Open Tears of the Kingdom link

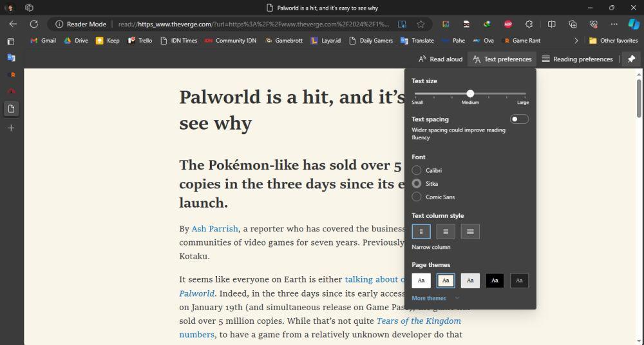pyautogui.click(x=419, y=320)
